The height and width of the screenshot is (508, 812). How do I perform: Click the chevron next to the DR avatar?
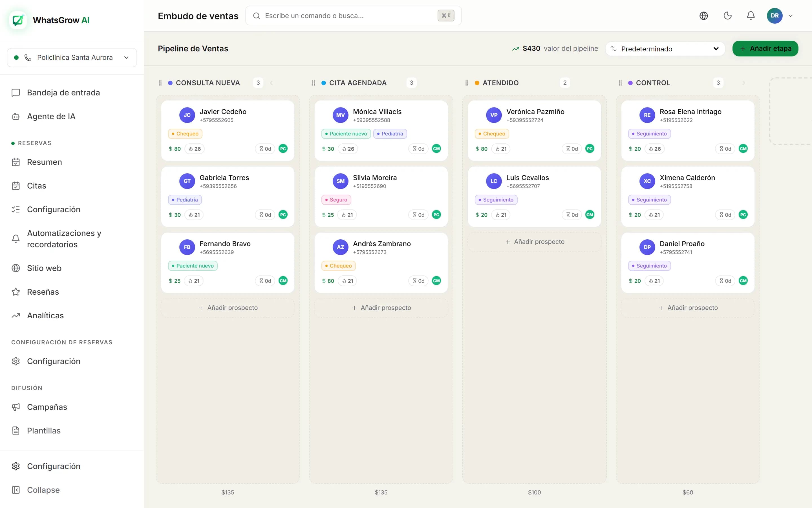click(x=790, y=16)
